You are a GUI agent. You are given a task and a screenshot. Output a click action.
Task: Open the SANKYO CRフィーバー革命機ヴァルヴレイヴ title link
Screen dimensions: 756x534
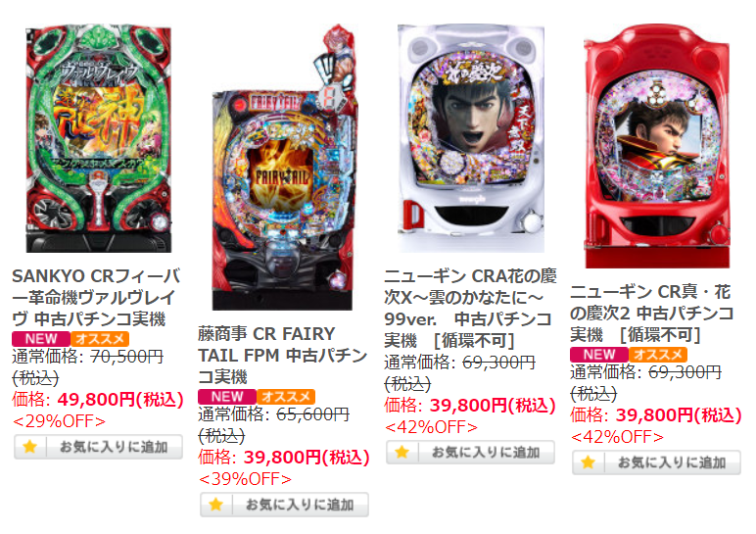pos(96,298)
